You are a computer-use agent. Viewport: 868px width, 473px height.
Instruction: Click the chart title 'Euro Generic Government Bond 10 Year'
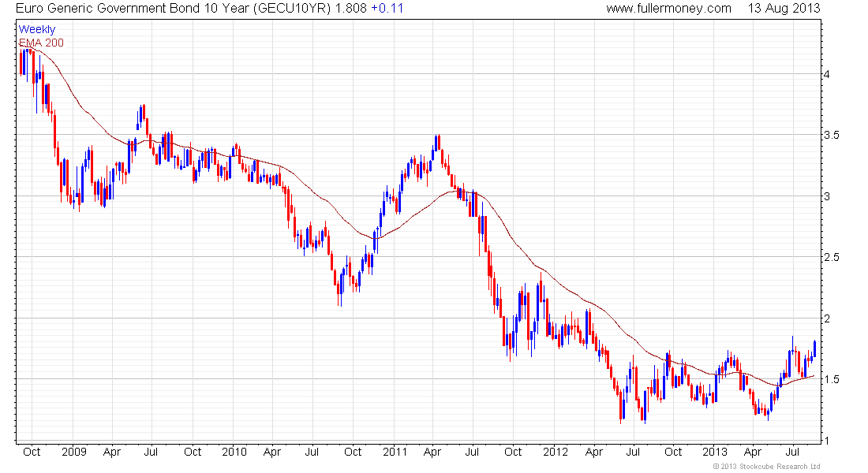133,9
